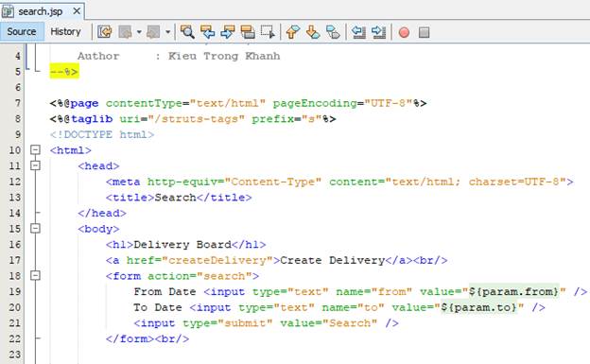
Task: Click the '${param.from}' expression
Action: click(513, 292)
